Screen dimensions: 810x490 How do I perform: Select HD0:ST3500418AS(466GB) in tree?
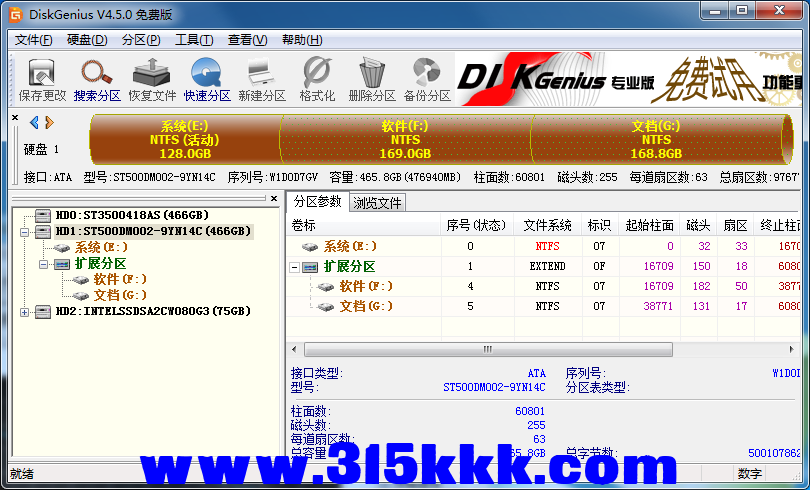[132, 215]
